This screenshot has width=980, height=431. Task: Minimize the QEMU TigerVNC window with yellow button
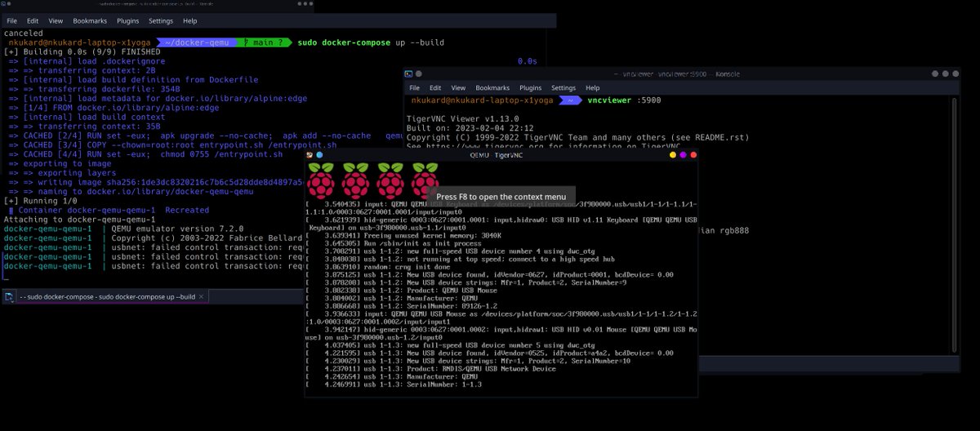[672, 154]
